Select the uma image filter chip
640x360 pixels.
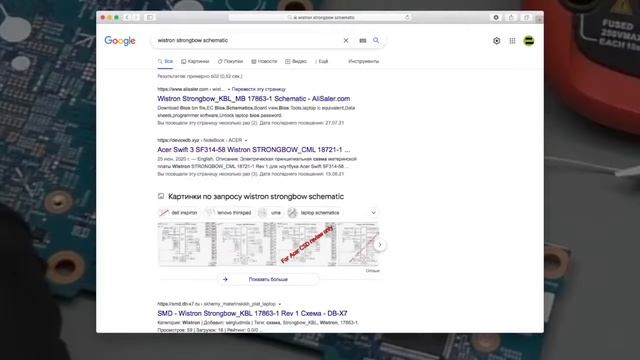[270, 213]
